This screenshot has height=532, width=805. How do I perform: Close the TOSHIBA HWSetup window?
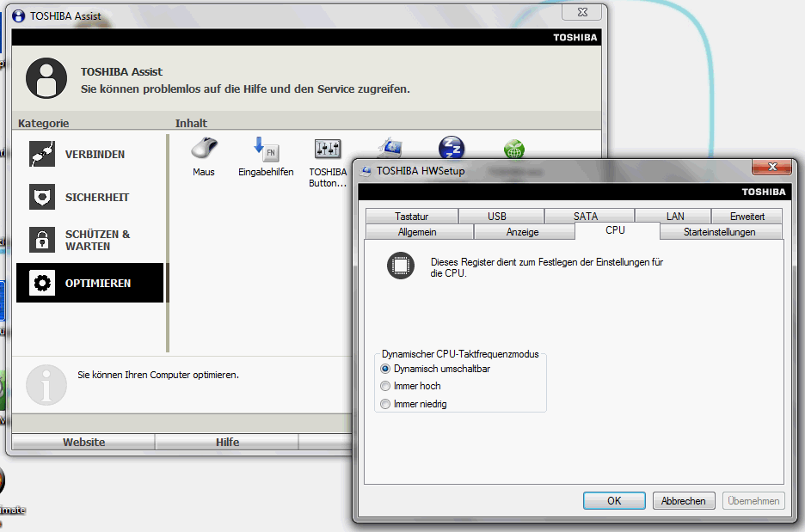[x=772, y=167]
